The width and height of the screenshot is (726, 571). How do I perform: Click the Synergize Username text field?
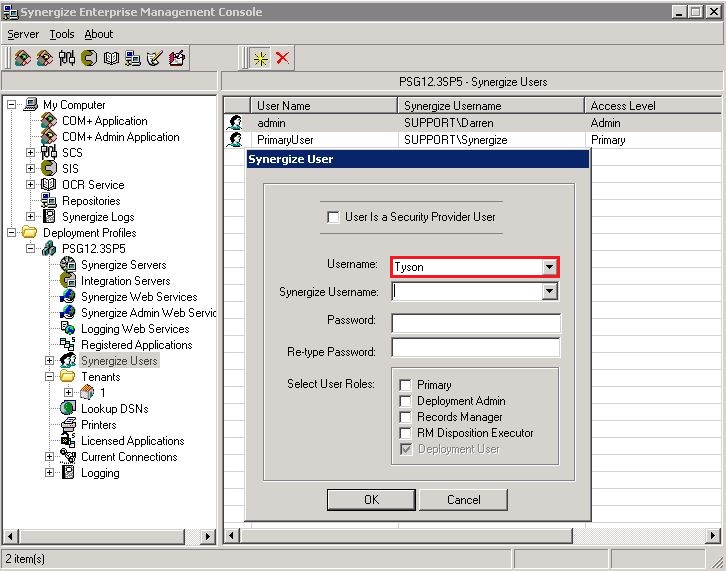pyautogui.click(x=468, y=291)
